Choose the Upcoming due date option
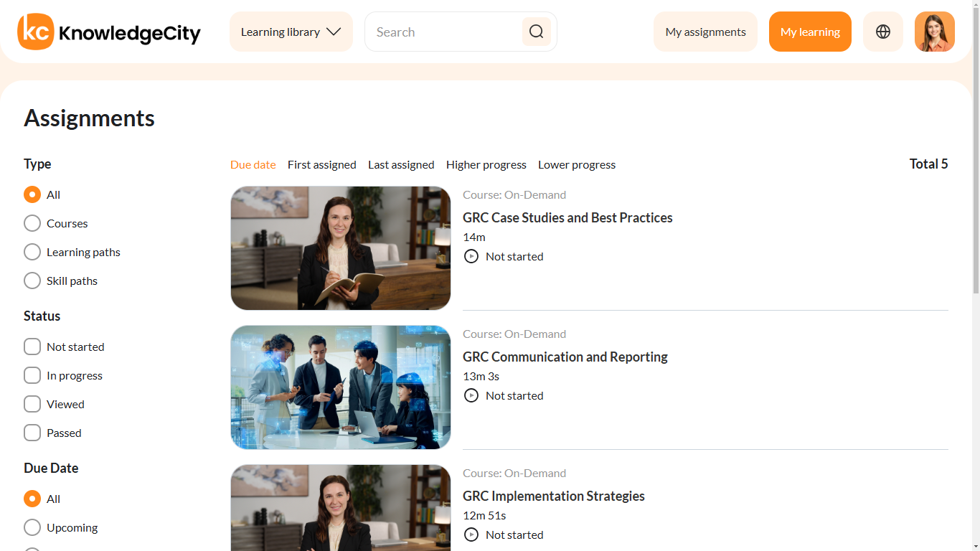 pos(32,527)
